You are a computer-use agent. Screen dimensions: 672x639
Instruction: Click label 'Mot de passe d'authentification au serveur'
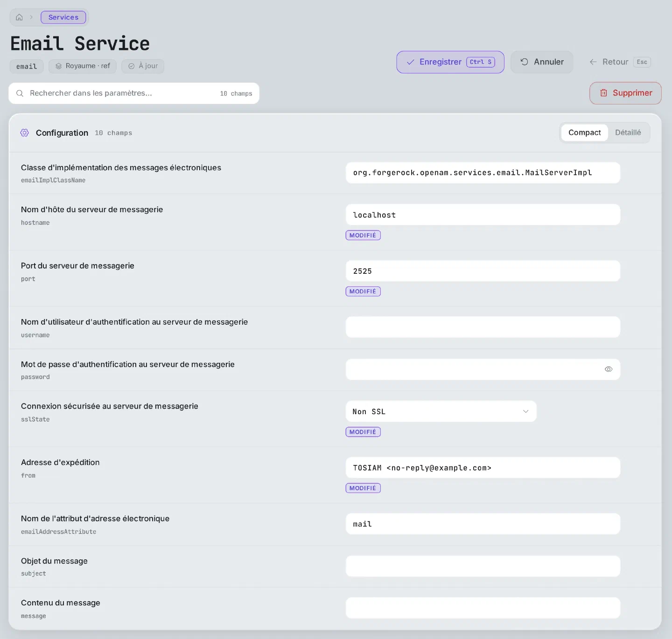[x=128, y=364]
